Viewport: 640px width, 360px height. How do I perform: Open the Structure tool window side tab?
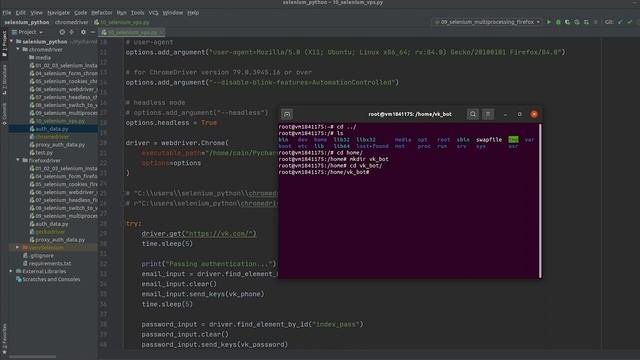click(4, 79)
